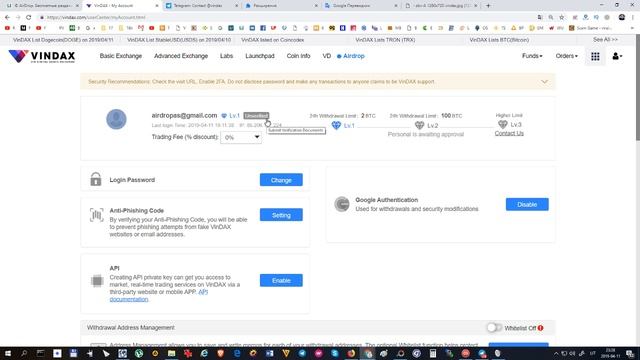Go back with browser back arrow
The width and height of the screenshot is (640, 360).
[x=7, y=17]
